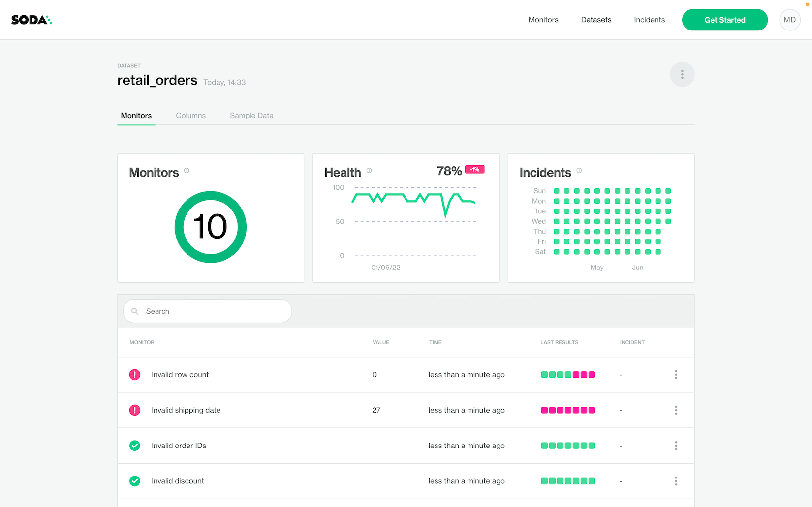Viewport: 812px width, 507px height.
Task: Click the alert icon for Invalid shipping date
Action: (135, 410)
